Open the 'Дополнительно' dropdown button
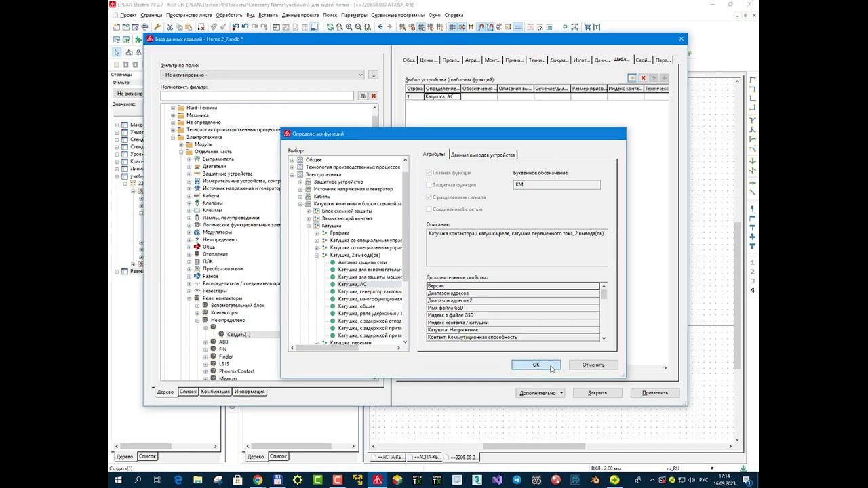 click(540, 392)
